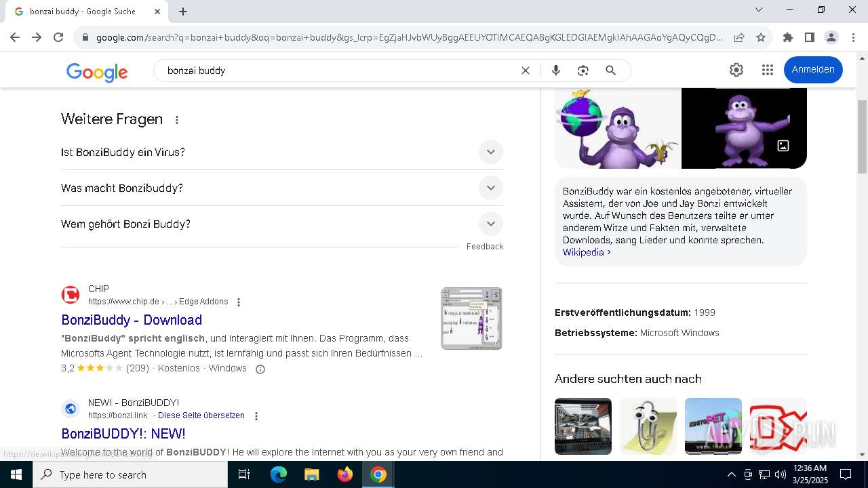Open Chrome extensions puzzle icon
The height and width of the screenshot is (488, 868).
(x=787, y=37)
